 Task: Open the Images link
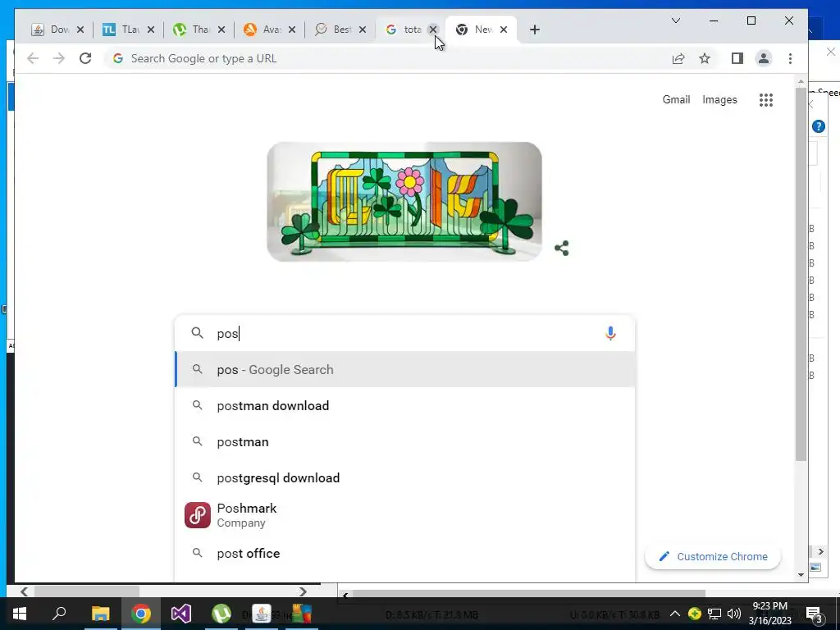[x=719, y=99]
